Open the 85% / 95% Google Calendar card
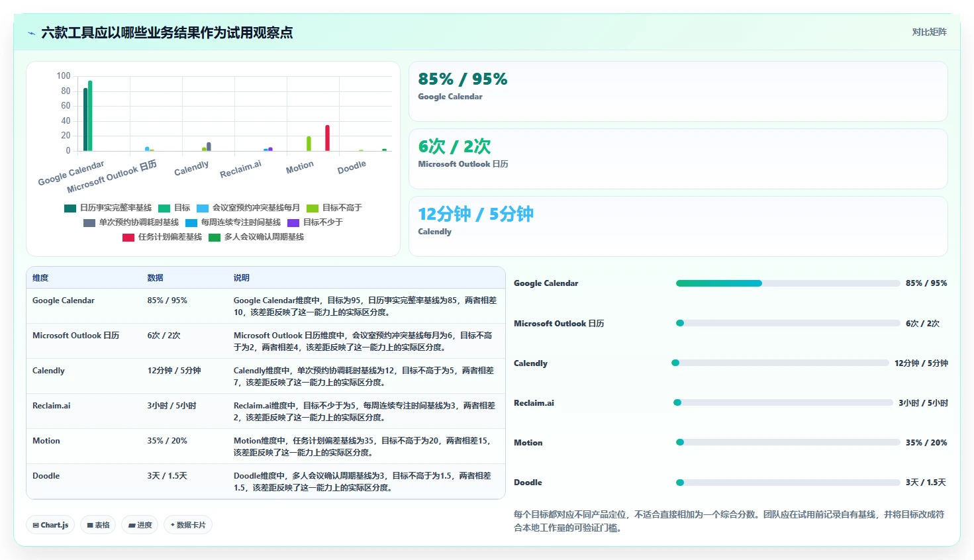This screenshot has width=974, height=560. [678, 91]
